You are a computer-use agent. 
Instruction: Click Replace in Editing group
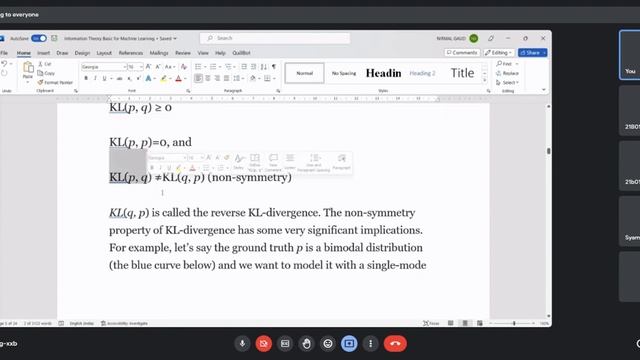click(x=507, y=73)
